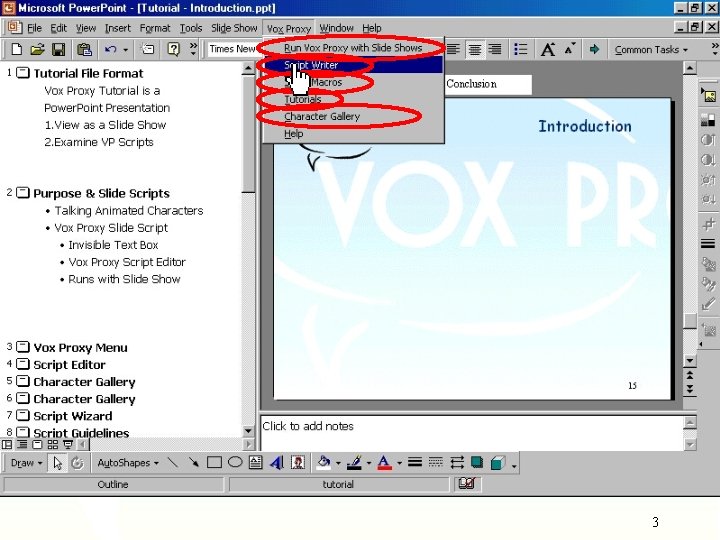Apply the Font Color red A

(x=384, y=463)
